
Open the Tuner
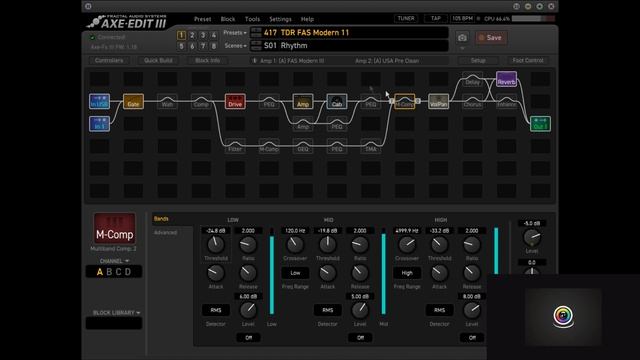(406, 18)
